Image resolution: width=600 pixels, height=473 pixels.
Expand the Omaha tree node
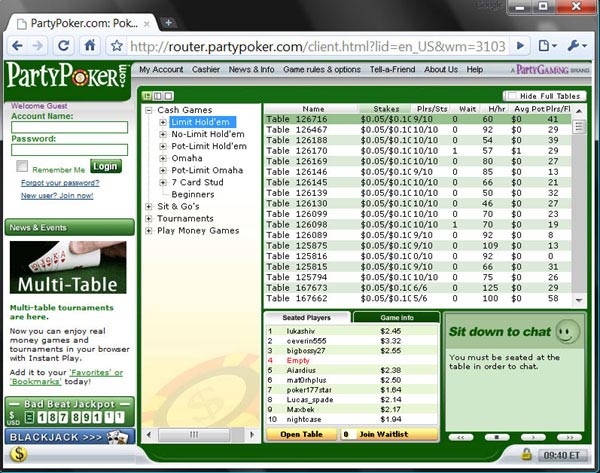[x=163, y=158]
